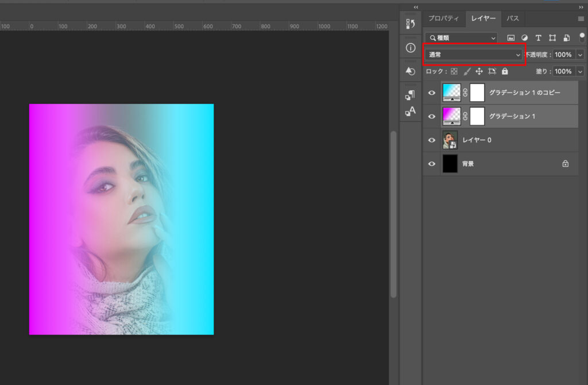Screen dimensions: 588x385
Task: Click the lock position move icon
Action: pyautogui.click(x=479, y=72)
